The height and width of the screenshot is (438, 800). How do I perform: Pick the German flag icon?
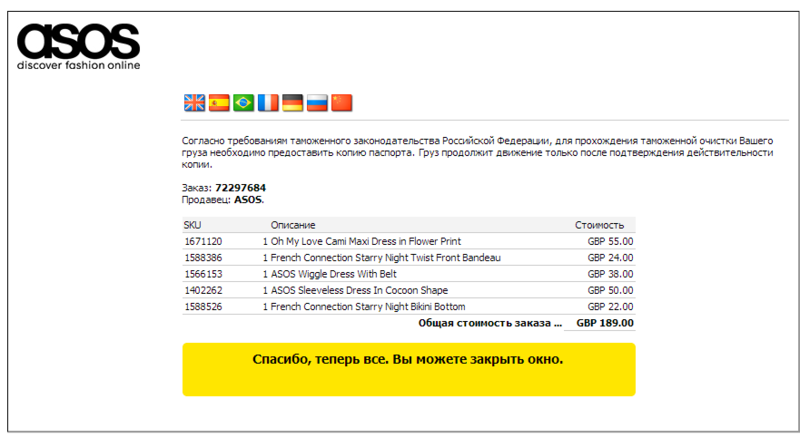pyautogui.click(x=292, y=103)
